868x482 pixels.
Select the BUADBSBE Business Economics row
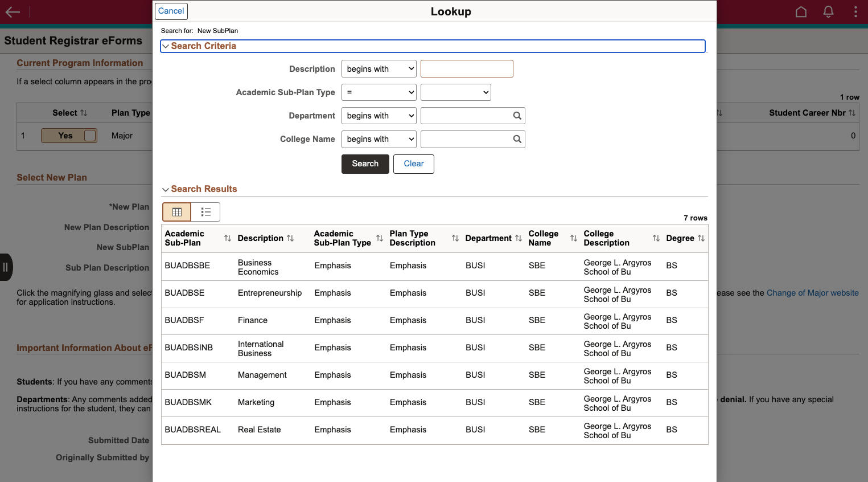(x=435, y=267)
